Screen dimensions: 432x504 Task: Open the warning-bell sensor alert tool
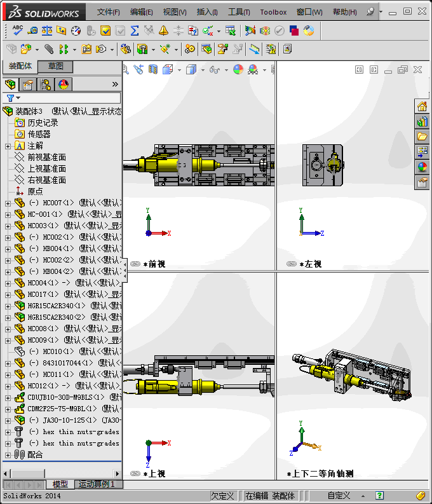tap(163, 31)
